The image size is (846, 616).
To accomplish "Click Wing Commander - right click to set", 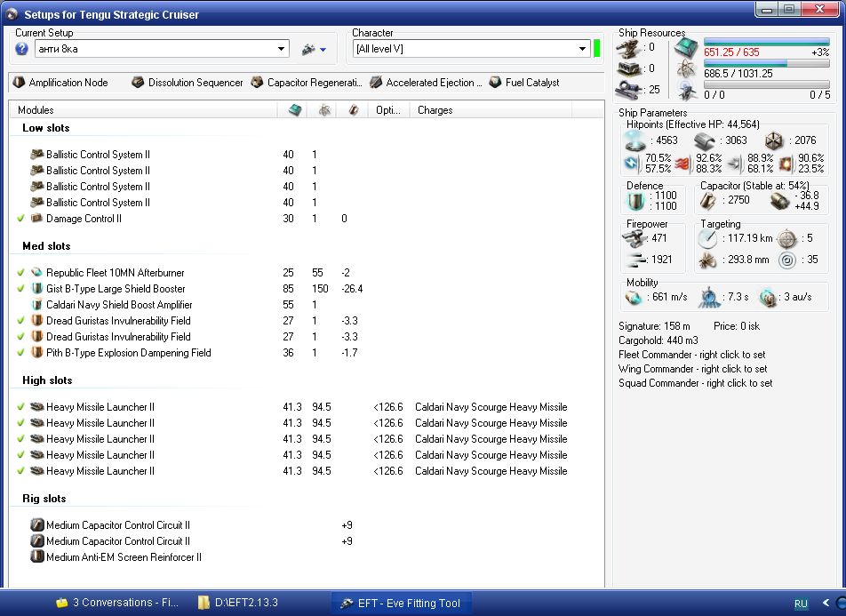I will (x=693, y=369).
